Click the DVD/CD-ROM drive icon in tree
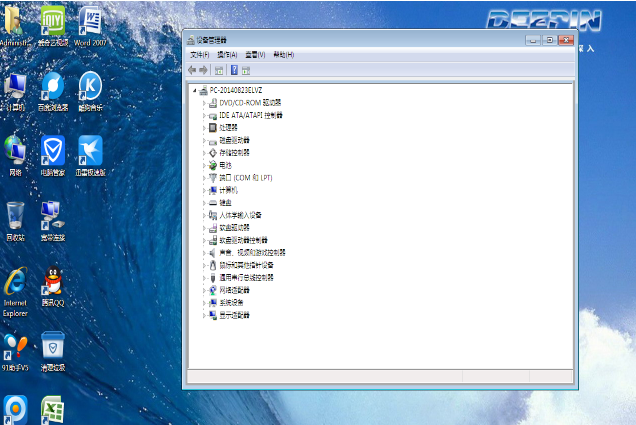This screenshot has width=636, height=425. pyautogui.click(x=213, y=103)
